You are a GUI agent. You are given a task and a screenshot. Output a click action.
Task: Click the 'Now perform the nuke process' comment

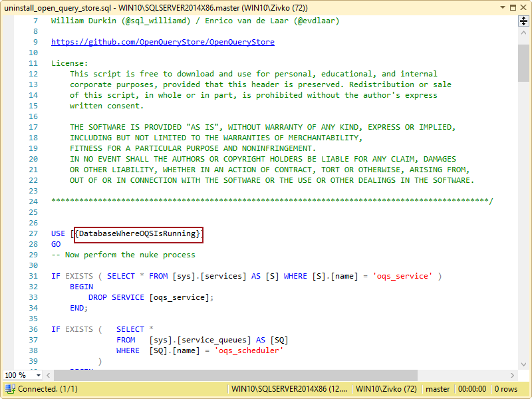(130, 255)
